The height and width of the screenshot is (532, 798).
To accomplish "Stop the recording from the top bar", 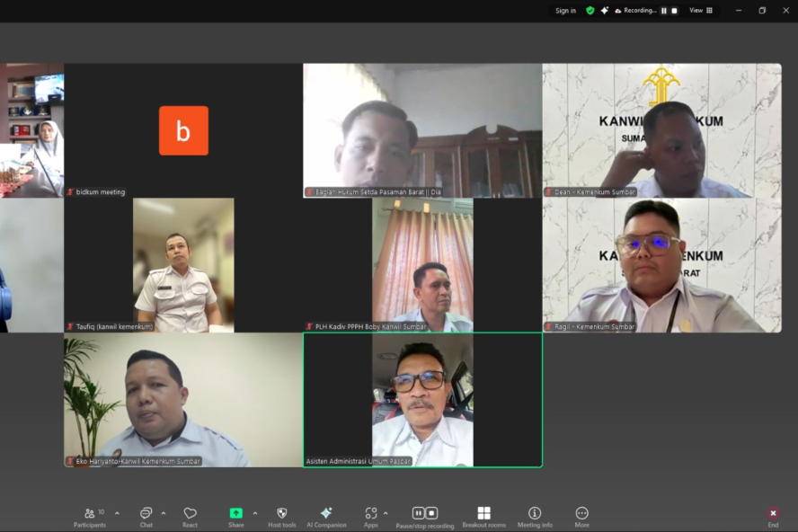I will tap(674, 11).
